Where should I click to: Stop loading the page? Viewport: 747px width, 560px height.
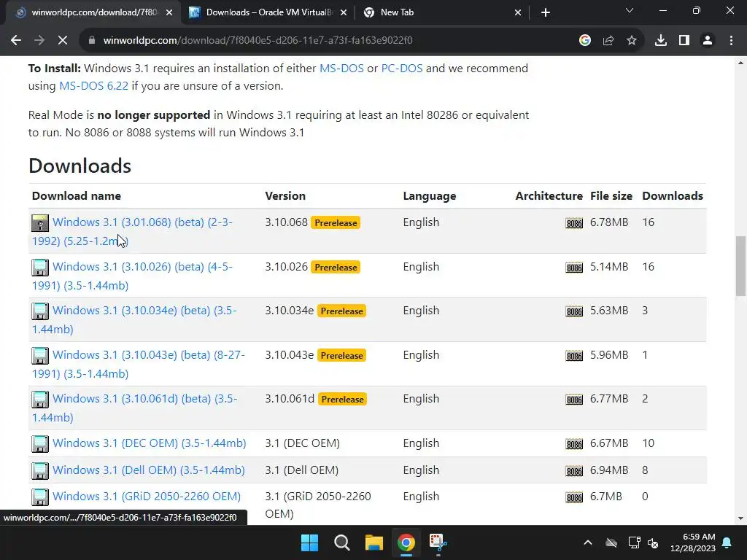coord(63,41)
